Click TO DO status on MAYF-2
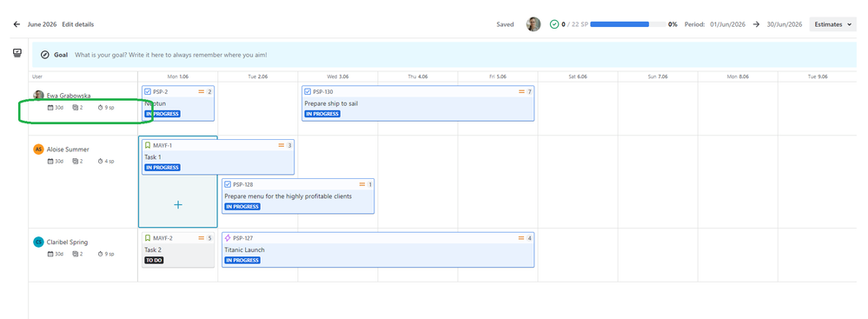 point(155,260)
